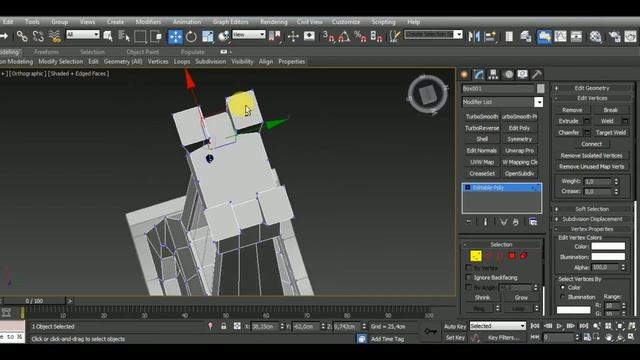
Task: Click the Render Production teapot icon
Action: coord(631,37)
